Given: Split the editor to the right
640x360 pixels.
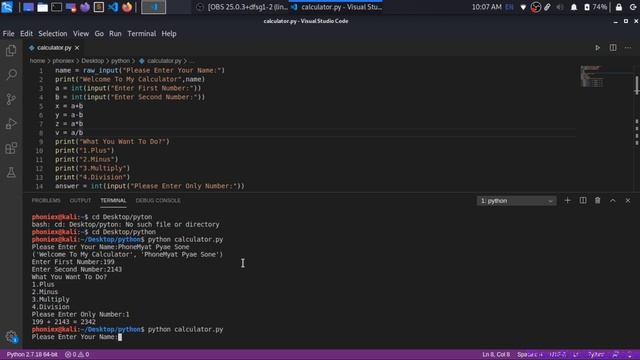Looking at the screenshot, I should 613,48.
